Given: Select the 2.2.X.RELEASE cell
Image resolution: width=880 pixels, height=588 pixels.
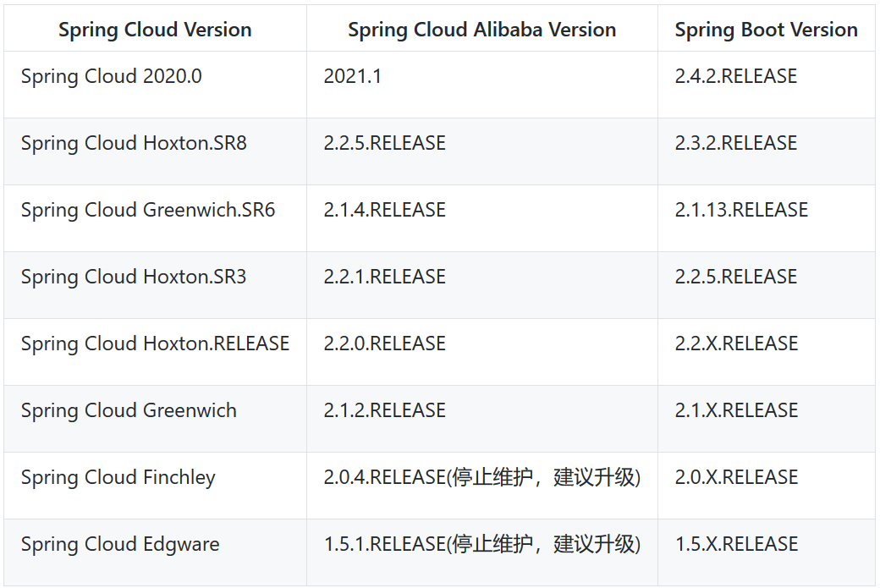Looking at the screenshot, I should (766, 352).
